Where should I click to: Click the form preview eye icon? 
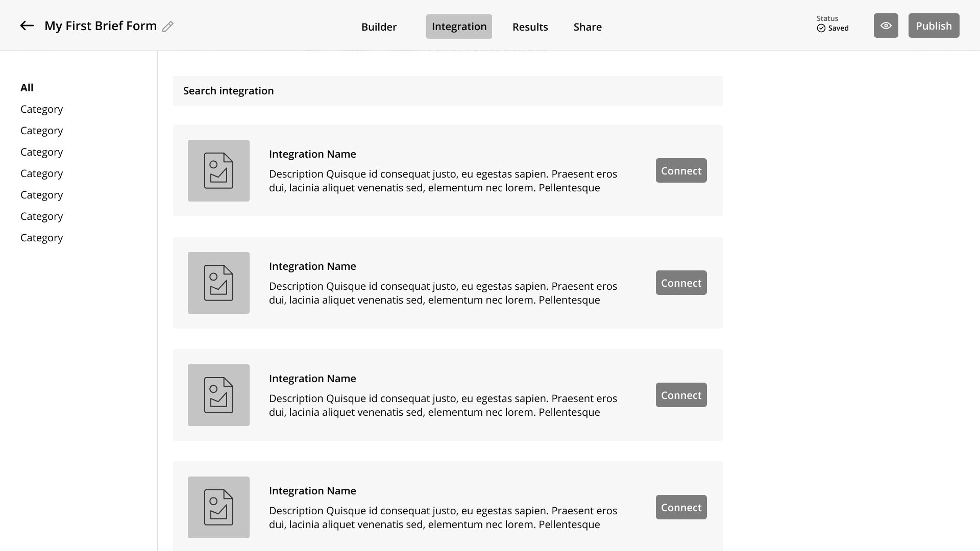(x=887, y=25)
